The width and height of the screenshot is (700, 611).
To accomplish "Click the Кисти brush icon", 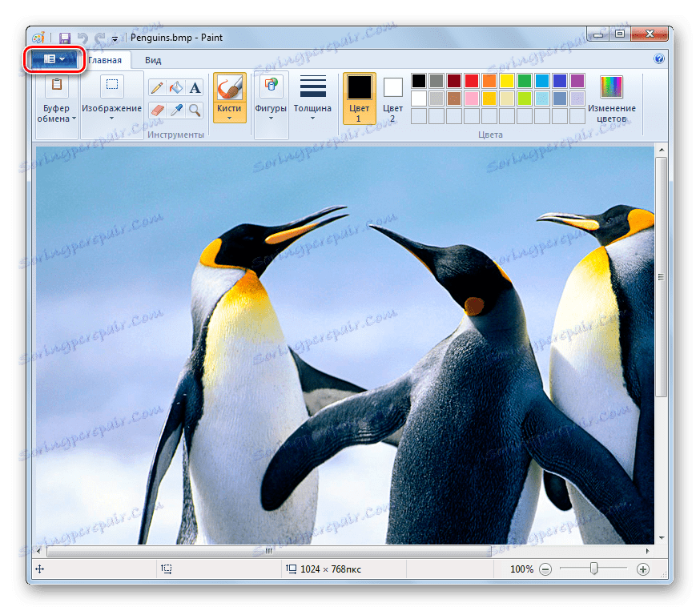I will pyautogui.click(x=230, y=87).
